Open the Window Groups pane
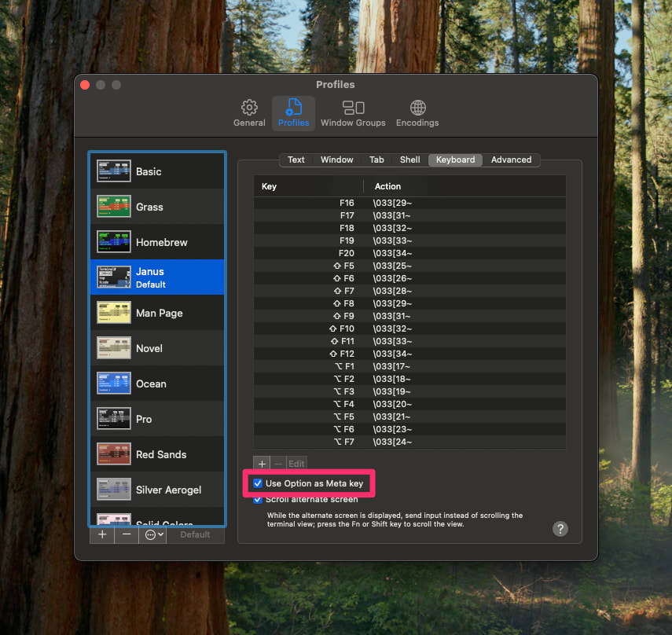The width and height of the screenshot is (672, 635). click(353, 113)
